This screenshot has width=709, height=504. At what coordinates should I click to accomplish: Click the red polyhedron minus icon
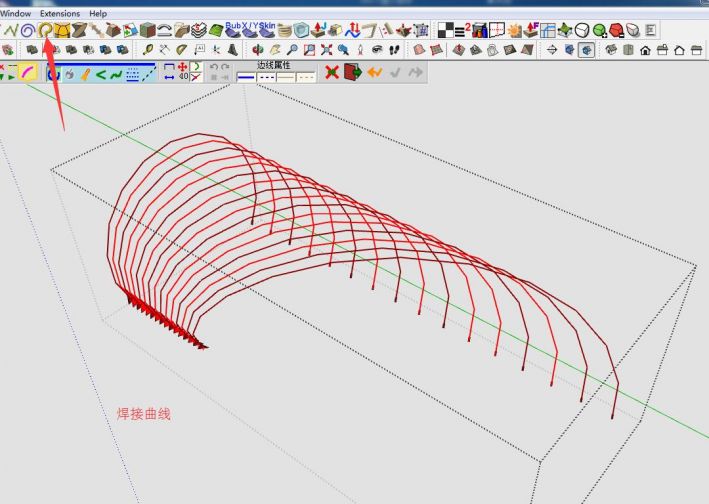click(x=617, y=30)
